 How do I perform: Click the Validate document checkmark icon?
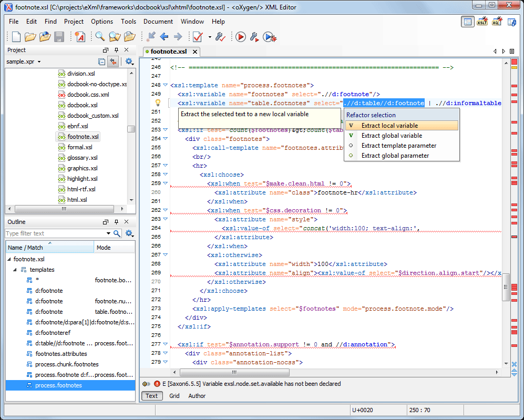pos(198,37)
